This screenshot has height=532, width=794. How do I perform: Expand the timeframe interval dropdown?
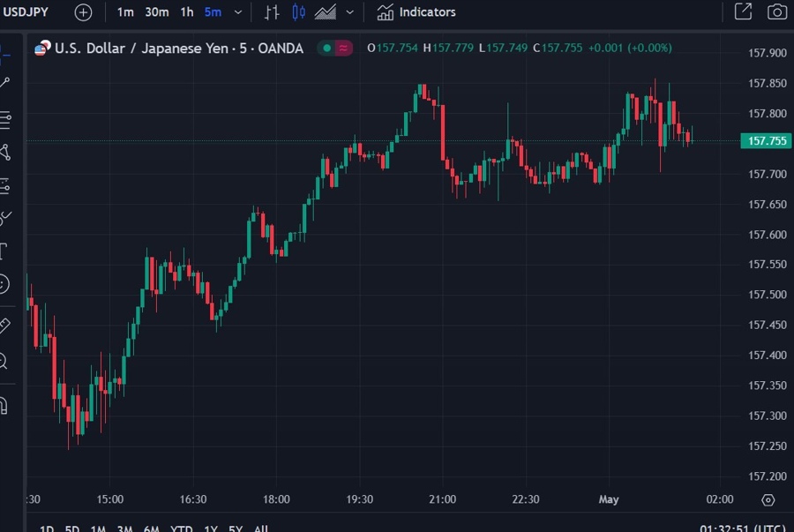click(238, 12)
